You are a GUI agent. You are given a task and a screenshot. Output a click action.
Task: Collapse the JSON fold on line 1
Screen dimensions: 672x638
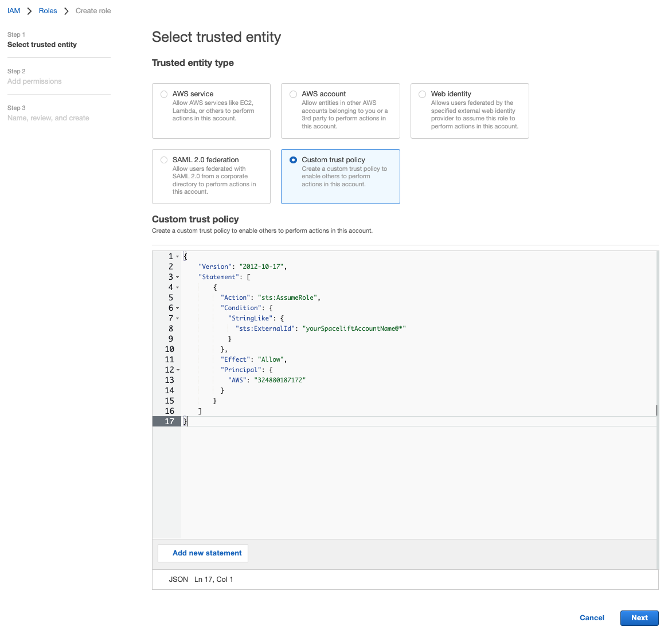pyautogui.click(x=177, y=256)
